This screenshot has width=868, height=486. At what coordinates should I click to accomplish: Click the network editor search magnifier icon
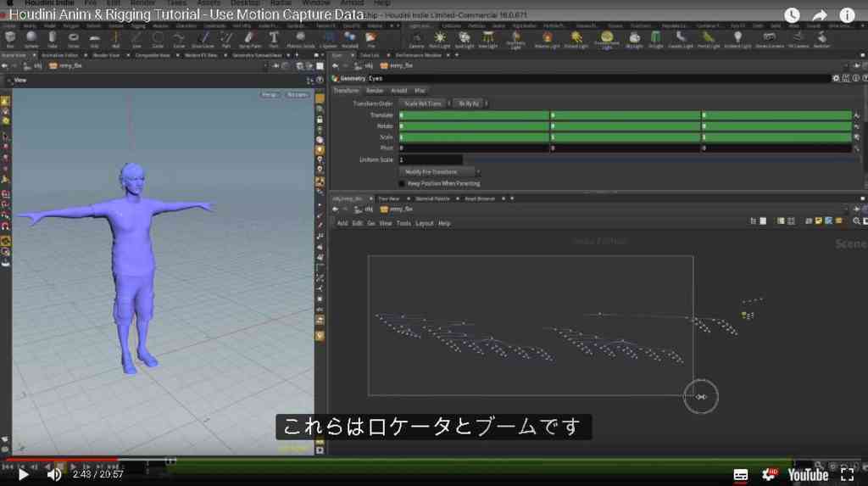(856, 221)
